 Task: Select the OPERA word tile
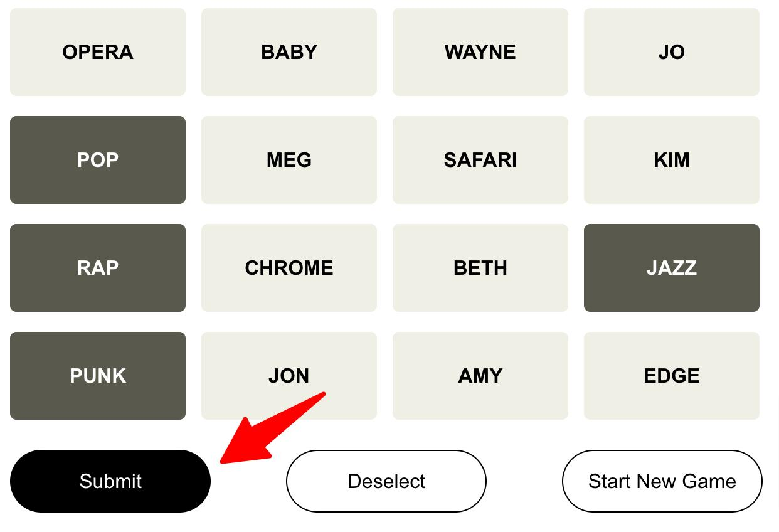98,52
